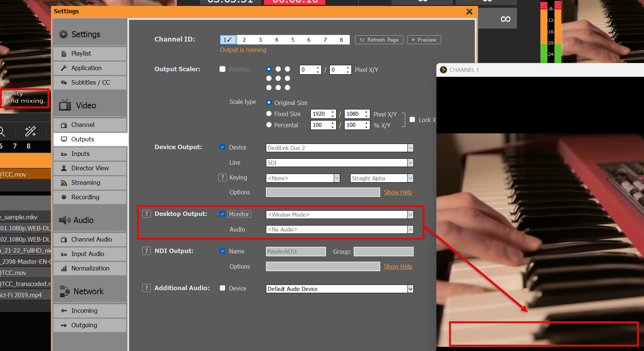Toggle the Desktop Output Monitor checkbox
The height and width of the screenshot is (351, 644).
pos(222,214)
